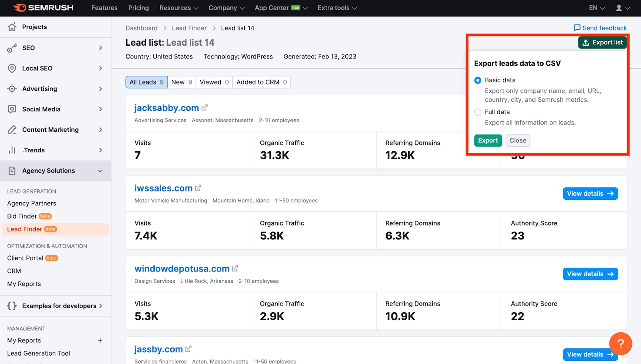The height and width of the screenshot is (364, 641).
Task: Click the plus icon beside My Reports
Action: tap(100, 340)
